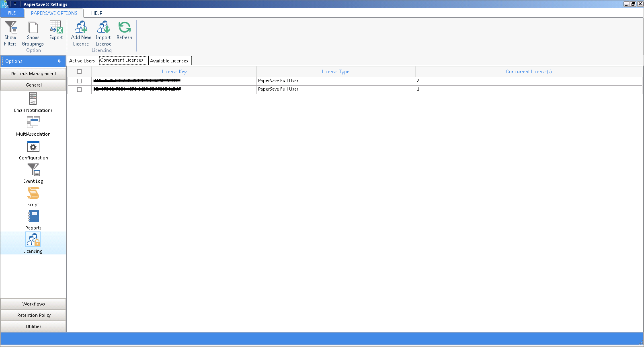
Task: Open the Script option
Action: tap(33, 194)
